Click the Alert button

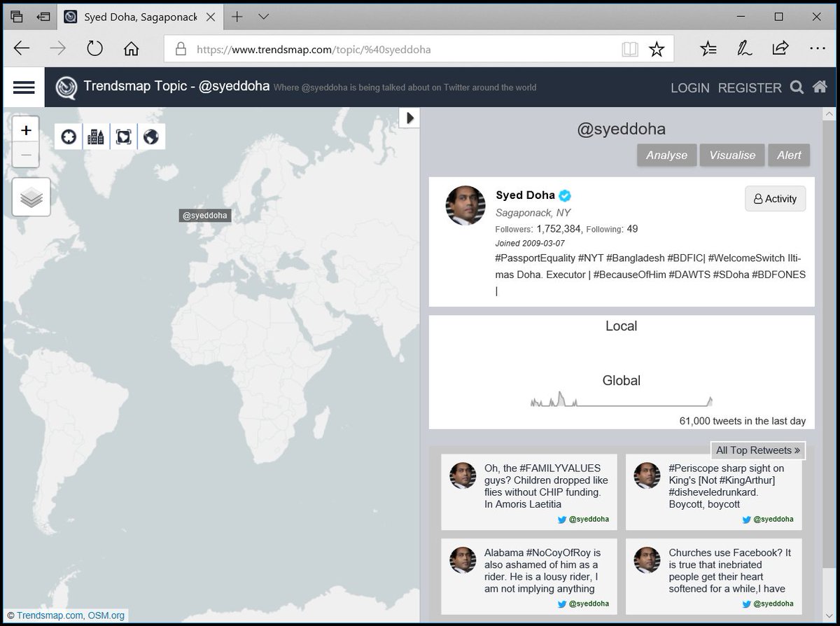[789, 155]
